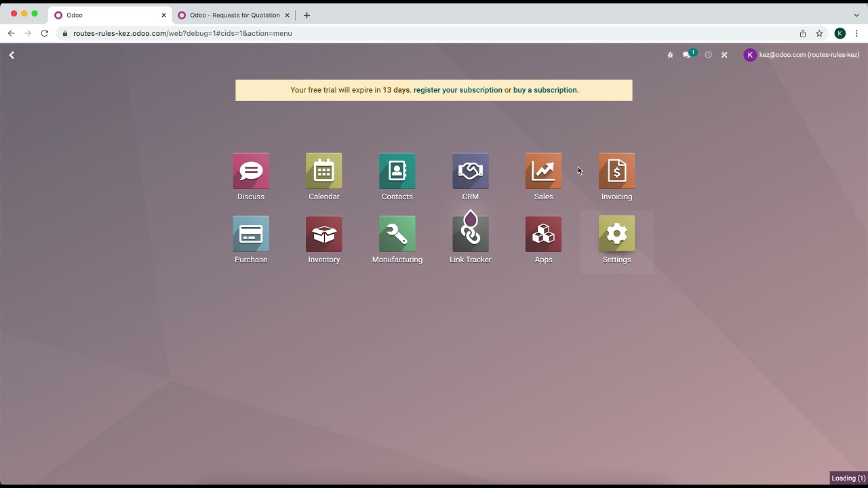The width and height of the screenshot is (868, 488).
Task: Open the Discuss app
Action: pyautogui.click(x=251, y=177)
